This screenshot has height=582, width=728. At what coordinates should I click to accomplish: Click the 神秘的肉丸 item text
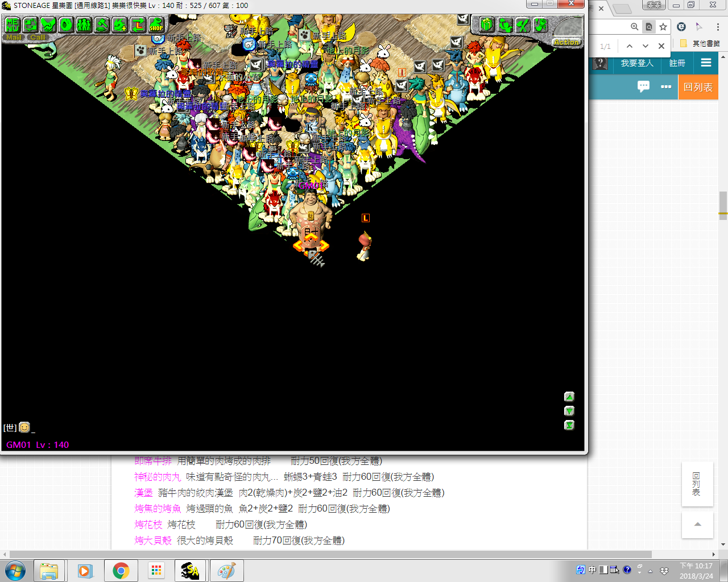(x=158, y=477)
